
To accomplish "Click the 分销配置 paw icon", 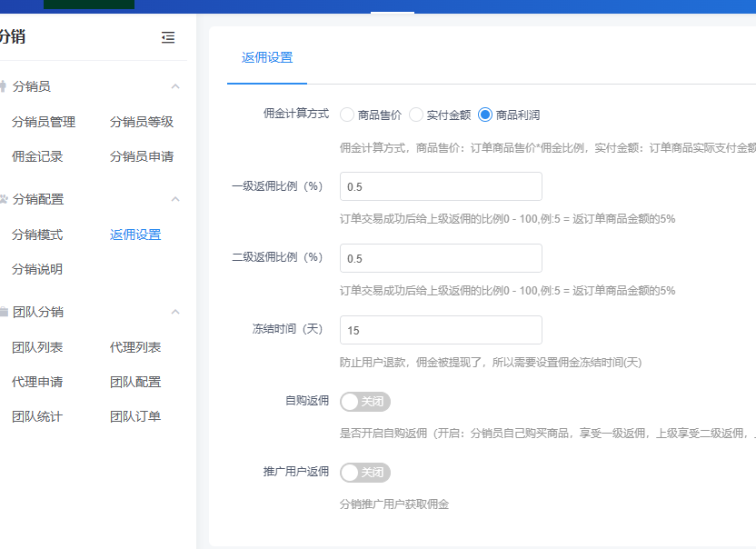I will tap(4, 199).
